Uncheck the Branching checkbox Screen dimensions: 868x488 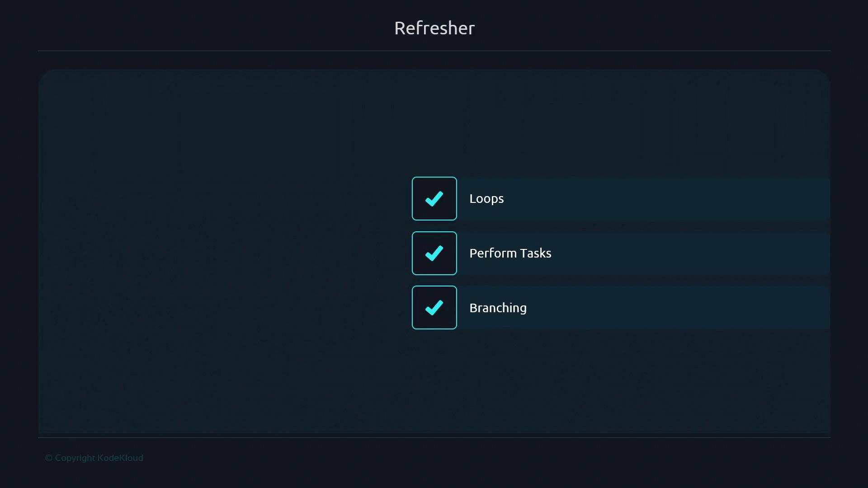coord(434,307)
